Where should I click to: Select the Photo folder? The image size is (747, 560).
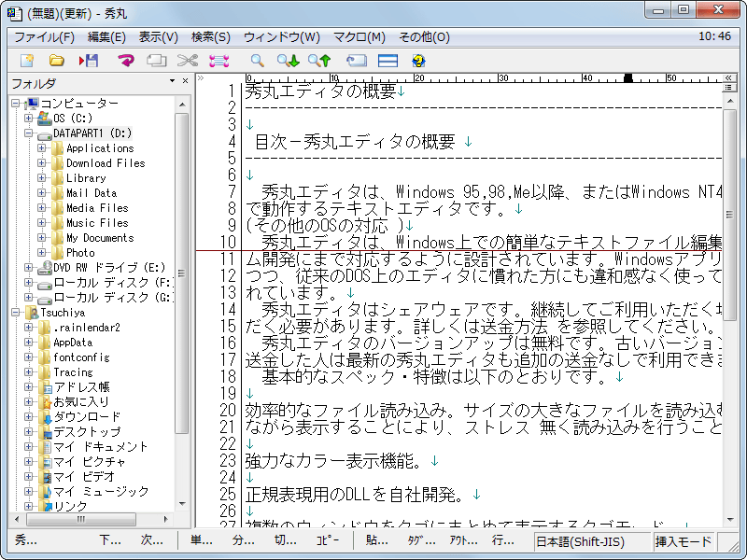tap(80, 252)
